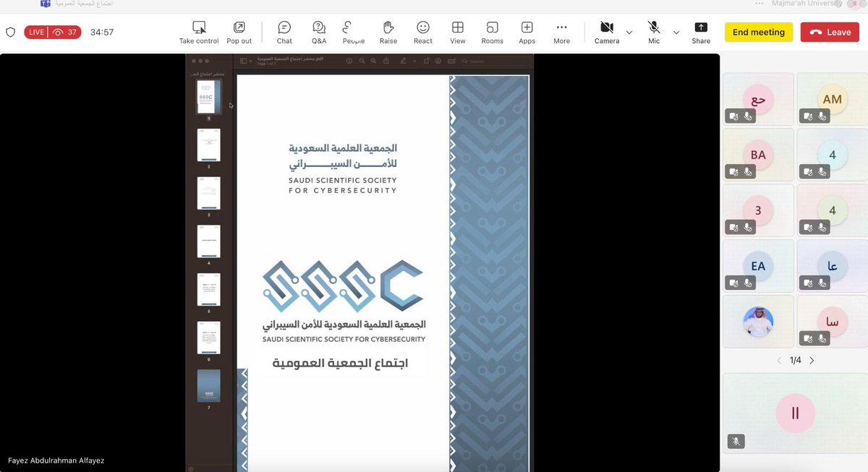The width and height of the screenshot is (868, 472).
Task: Click the 1/4 page indicator
Action: point(795,360)
